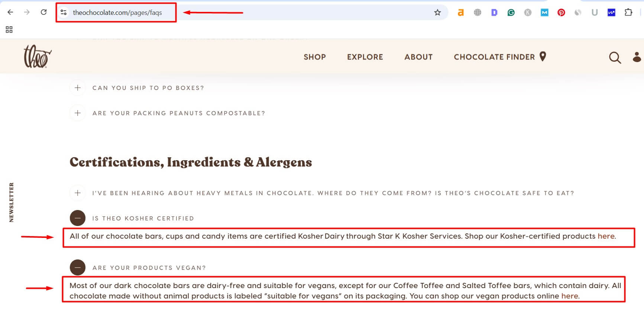This screenshot has width=644, height=310.
Task: Open the user account icon
Action: [x=637, y=57]
